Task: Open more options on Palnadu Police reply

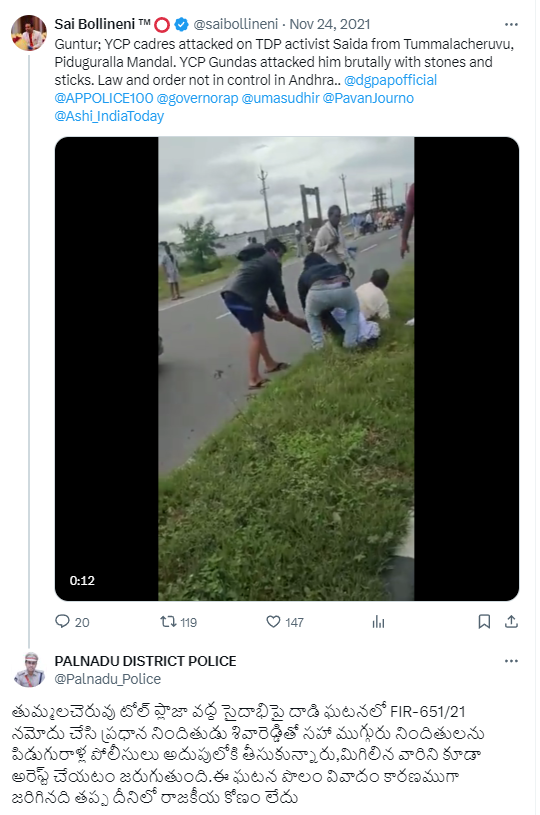Action: point(511,661)
